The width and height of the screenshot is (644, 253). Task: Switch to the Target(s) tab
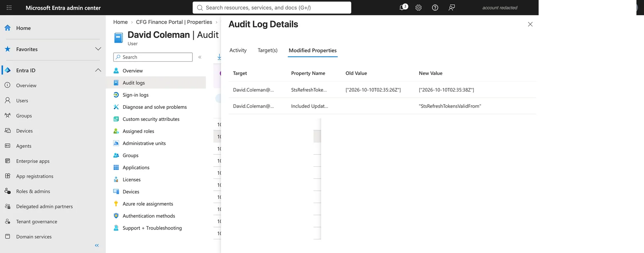(x=268, y=50)
